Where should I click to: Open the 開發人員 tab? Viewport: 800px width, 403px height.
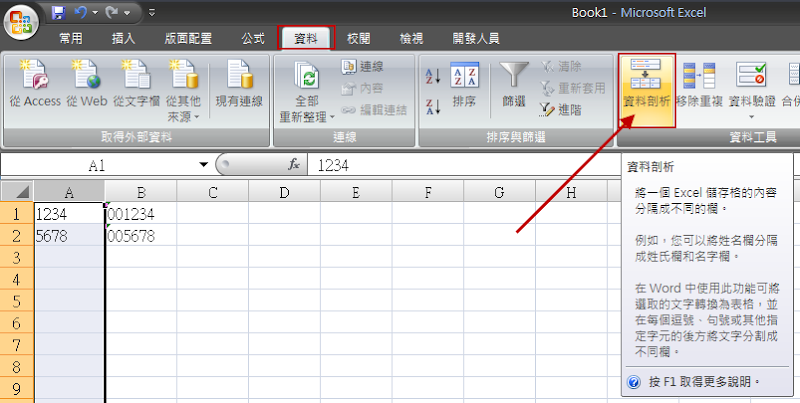coord(476,38)
